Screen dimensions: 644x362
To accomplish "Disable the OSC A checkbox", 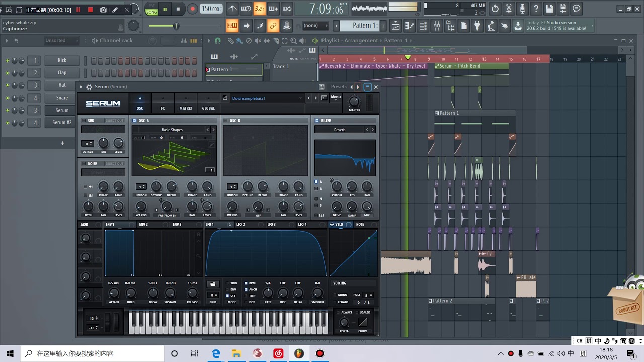I will click(x=134, y=121).
